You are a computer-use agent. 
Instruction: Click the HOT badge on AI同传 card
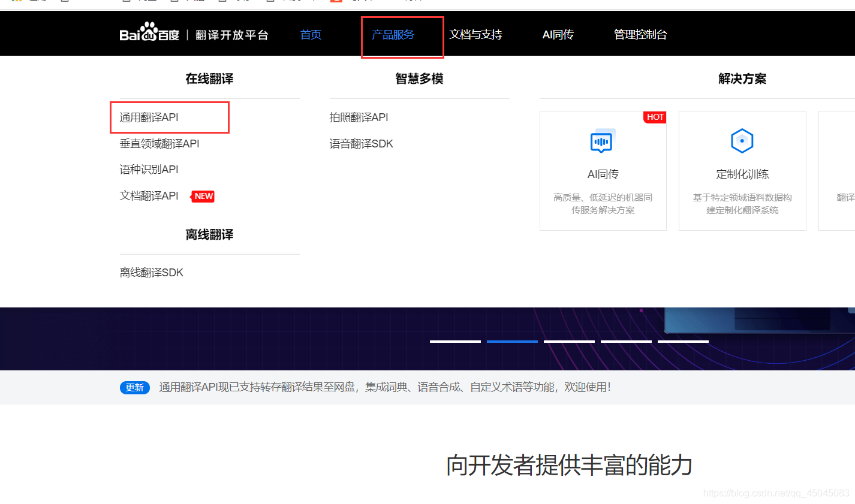[x=655, y=117]
